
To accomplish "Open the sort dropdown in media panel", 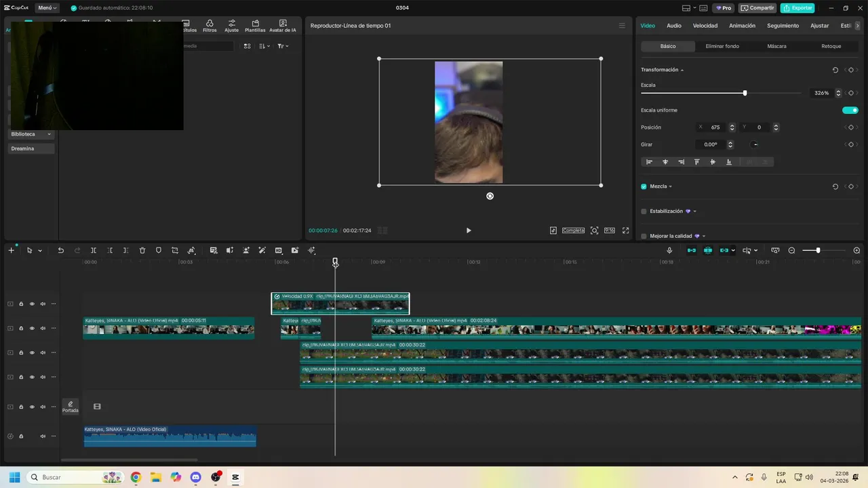I will (264, 46).
